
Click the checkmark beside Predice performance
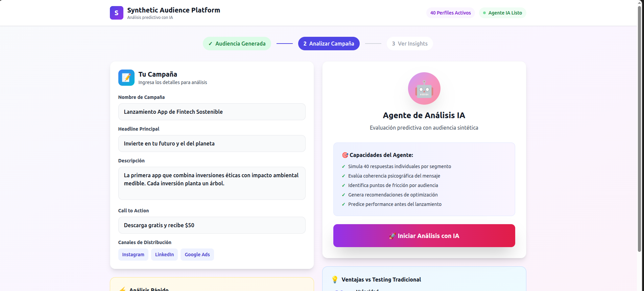[x=343, y=204]
